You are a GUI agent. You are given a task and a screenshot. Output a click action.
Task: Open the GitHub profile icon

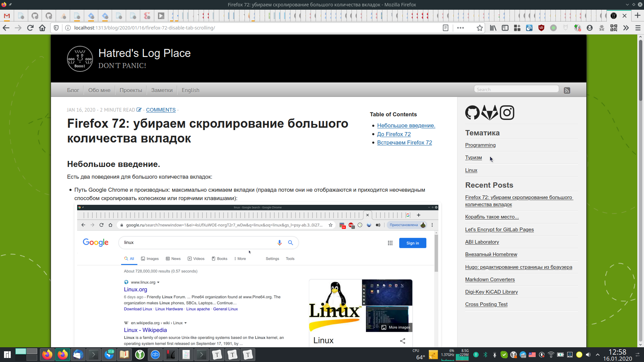click(473, 113)
